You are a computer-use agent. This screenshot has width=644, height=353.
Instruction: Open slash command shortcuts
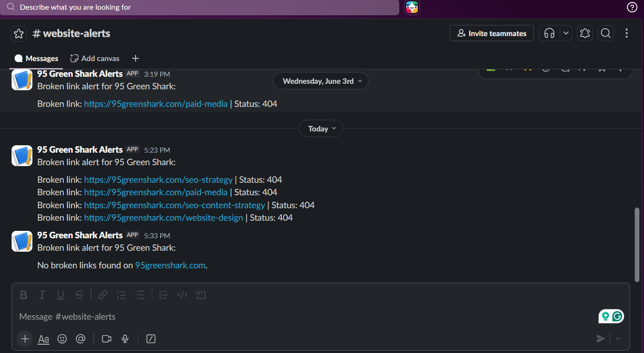(151, 339)
